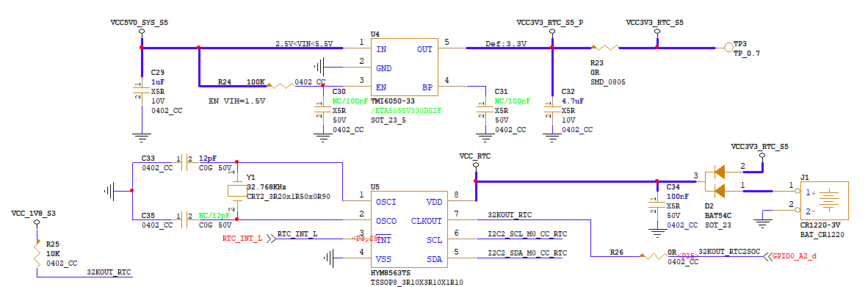This screenshot has height=287, width=868.
Task: Click the 2.5V<VIN<5.5V net note
Action: pos(305,43)
